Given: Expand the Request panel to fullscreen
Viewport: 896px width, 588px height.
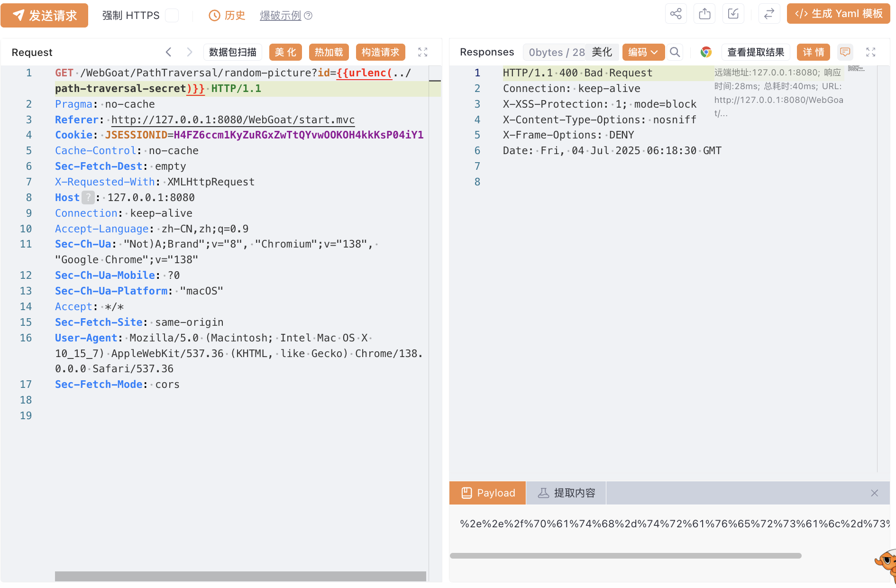Looking at the screenshot, I should 423,52.
